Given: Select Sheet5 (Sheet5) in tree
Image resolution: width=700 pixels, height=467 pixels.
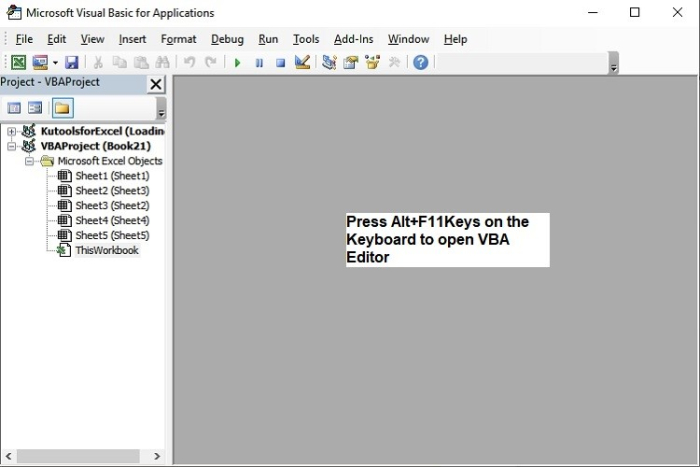Looking at the screenshot, I should point(112,235).
